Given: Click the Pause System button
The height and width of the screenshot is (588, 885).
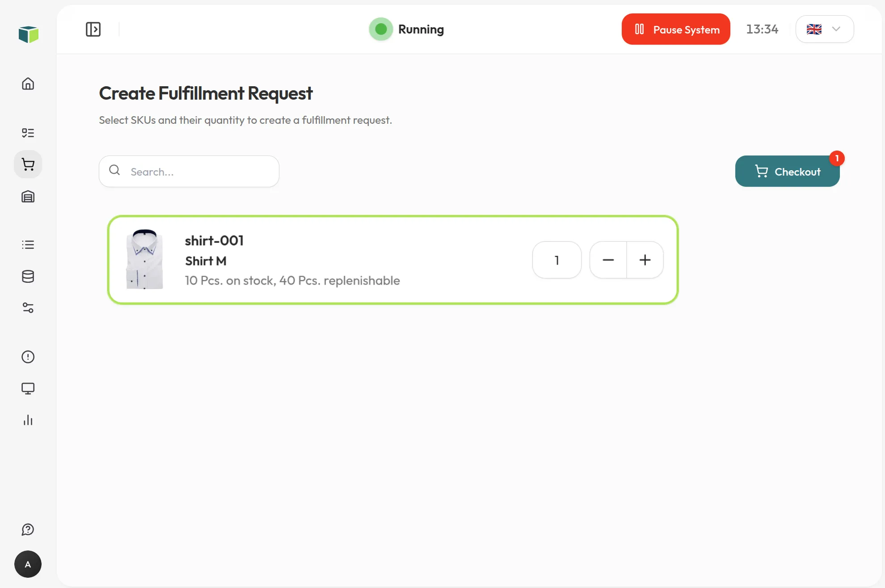Looking at the screenshot, I should 676,29.
